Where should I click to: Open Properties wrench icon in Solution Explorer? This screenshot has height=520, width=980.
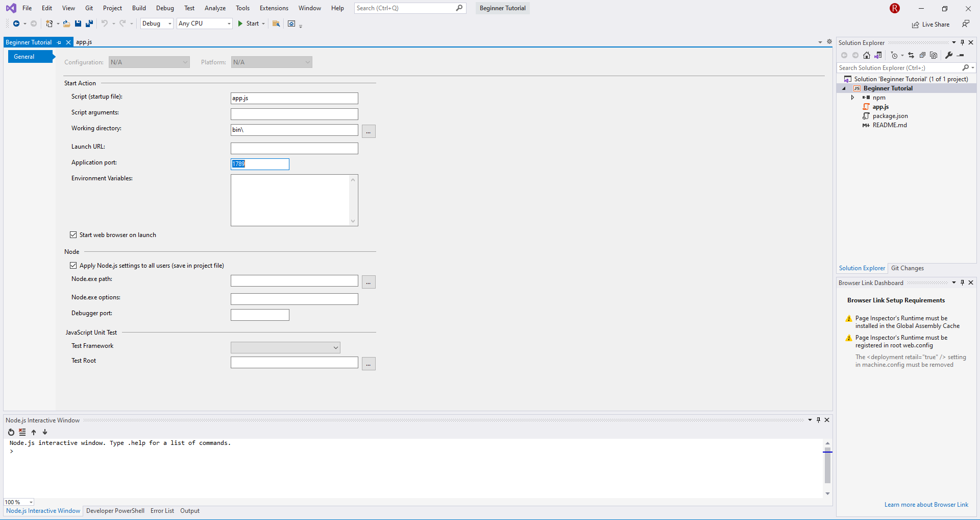pyautogui.click(x=949, y=55)
